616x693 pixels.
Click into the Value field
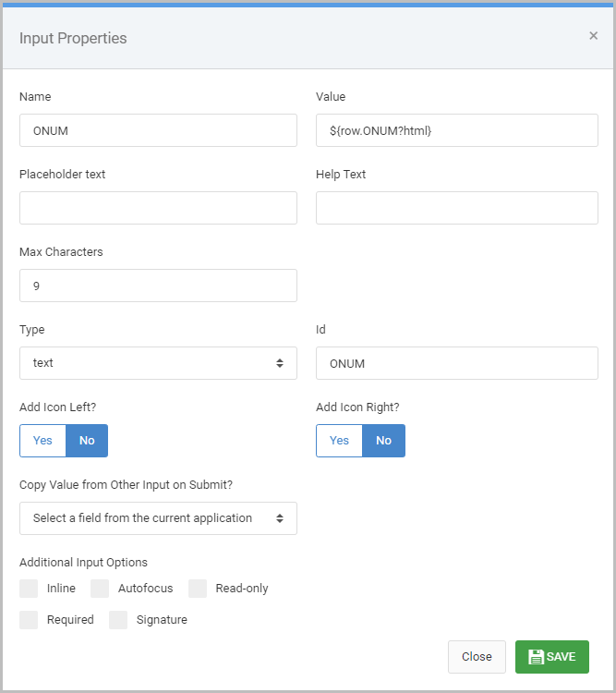pyautogui.click(x=457, y=130)
